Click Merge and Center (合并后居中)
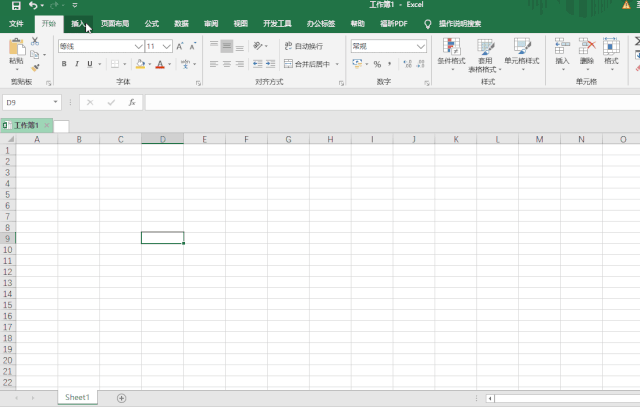The width and height of the screenshot is (640, 407). tap(307, 64)
